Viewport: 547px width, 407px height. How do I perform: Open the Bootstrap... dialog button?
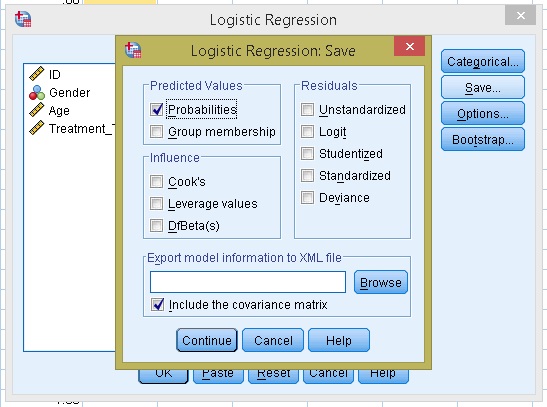[483, 139]
